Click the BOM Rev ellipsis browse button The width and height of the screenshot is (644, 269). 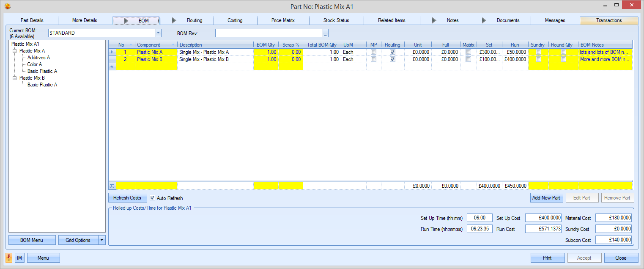pyautogui.click(x=326, y=33)
